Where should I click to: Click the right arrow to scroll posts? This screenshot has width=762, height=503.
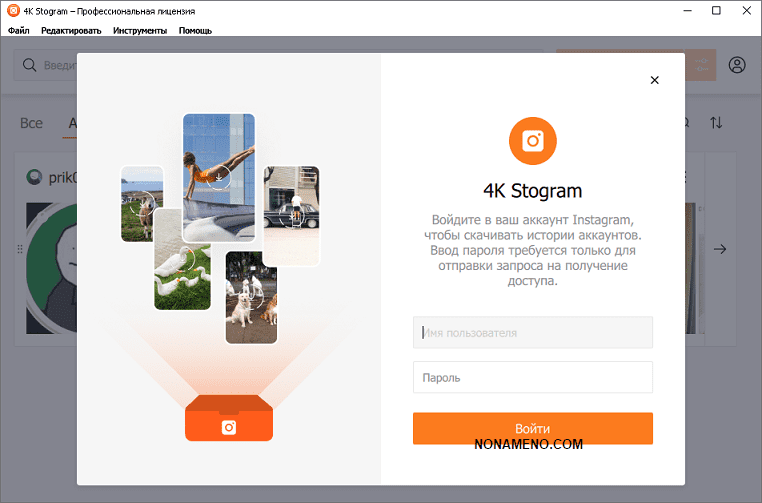[x=719, y=249]
